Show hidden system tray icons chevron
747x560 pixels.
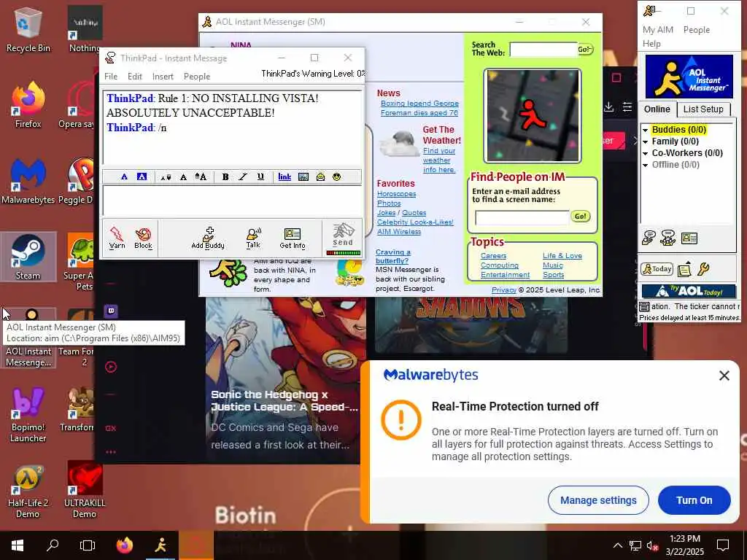pos(617,545)
